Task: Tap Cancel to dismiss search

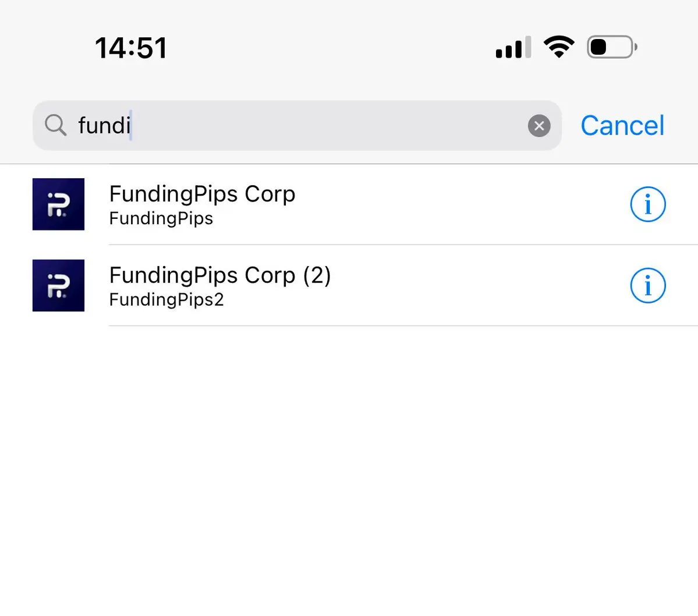Action: tap(622, 125)
